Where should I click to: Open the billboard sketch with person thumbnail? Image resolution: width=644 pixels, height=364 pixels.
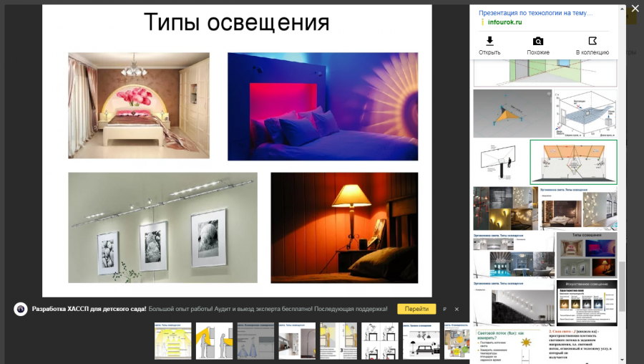click(x=501, y=162)
